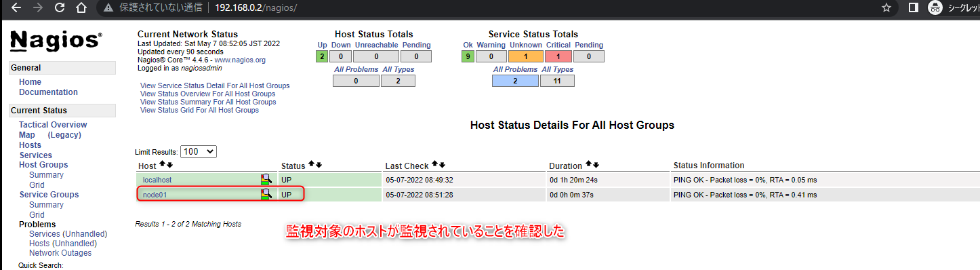Open Summary under Host Groups

click(x=46, y=175)
